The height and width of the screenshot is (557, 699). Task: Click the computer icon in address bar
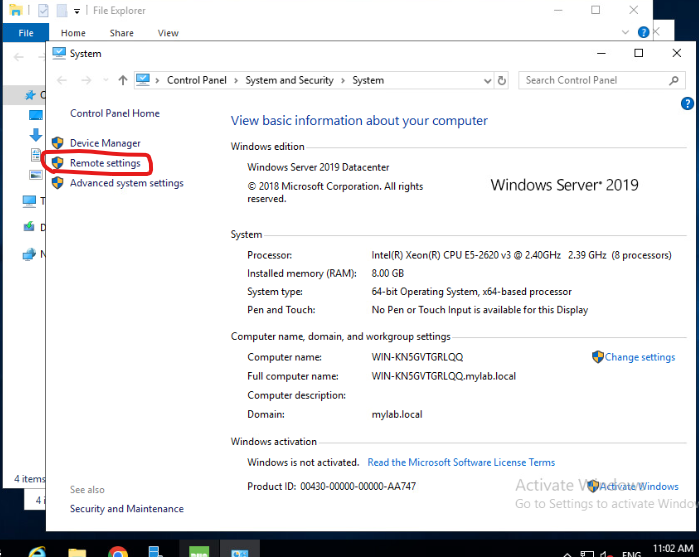(x=143, y=80)
